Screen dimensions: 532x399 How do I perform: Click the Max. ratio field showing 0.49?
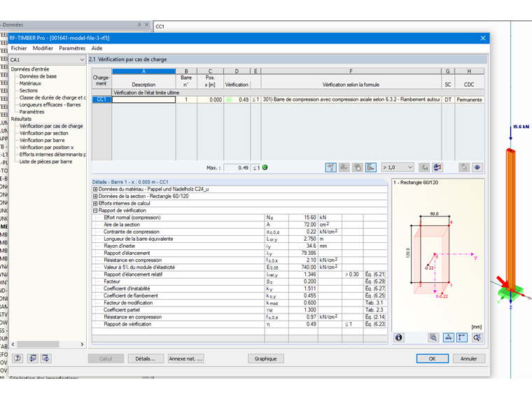pyautogui.click(x=237, y=167)
